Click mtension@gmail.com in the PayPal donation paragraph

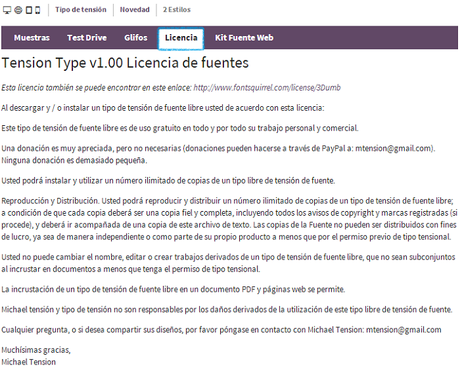(x=393, y=148)
